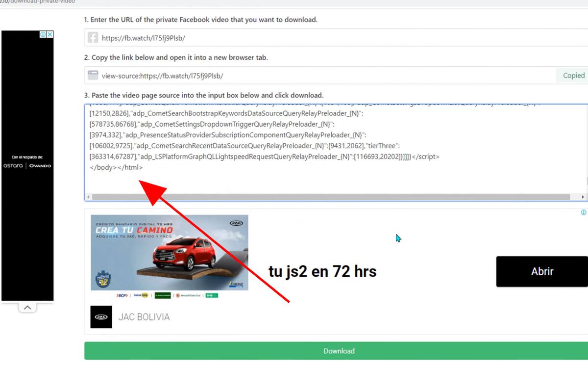
Task: Click the view-source link field
Action: click(x=294, y=75)
